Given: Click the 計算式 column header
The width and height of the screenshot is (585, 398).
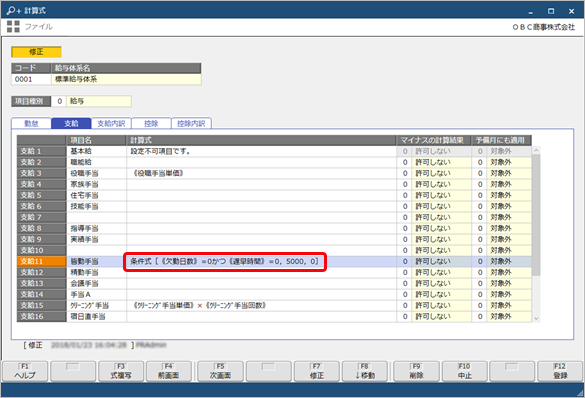Looking at the screenshot, I should click(261, 140).
